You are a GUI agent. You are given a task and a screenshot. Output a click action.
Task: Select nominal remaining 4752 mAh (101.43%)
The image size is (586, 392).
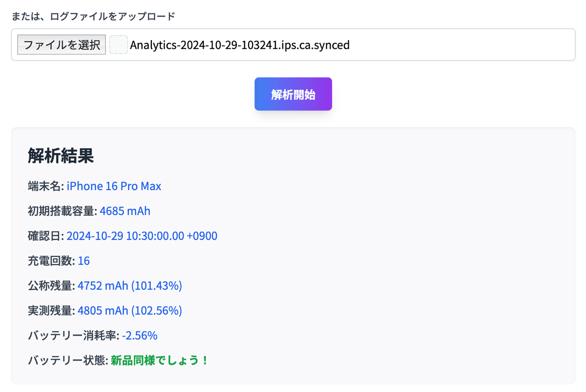(x=130, y=286)
